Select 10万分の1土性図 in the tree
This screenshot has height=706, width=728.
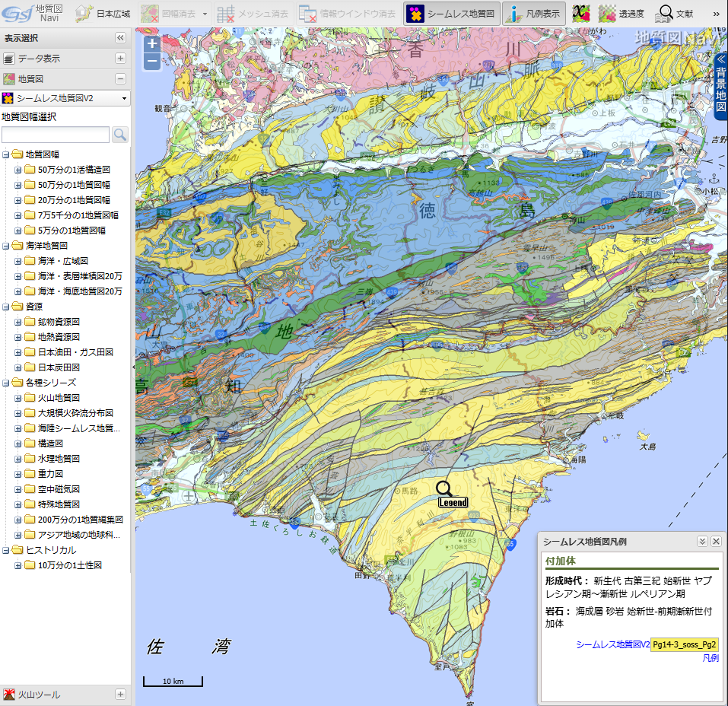(x=70, y=565)
